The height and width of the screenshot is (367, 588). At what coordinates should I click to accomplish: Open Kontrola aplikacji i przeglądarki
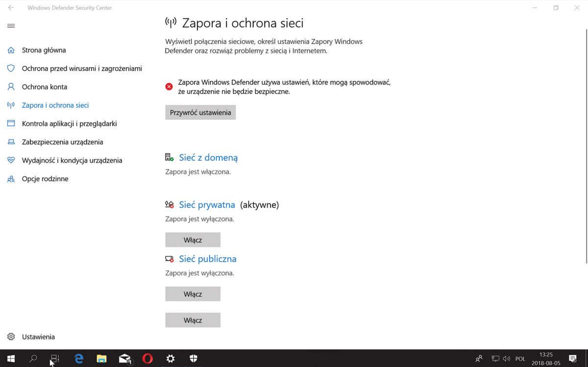click(69, 123)
